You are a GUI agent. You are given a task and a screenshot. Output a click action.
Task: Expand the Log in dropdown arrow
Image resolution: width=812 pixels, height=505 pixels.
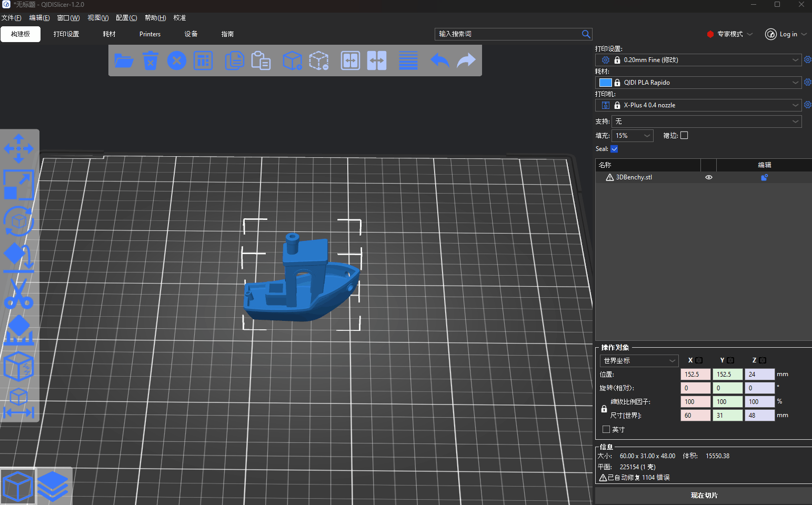[x=804, y=34]
